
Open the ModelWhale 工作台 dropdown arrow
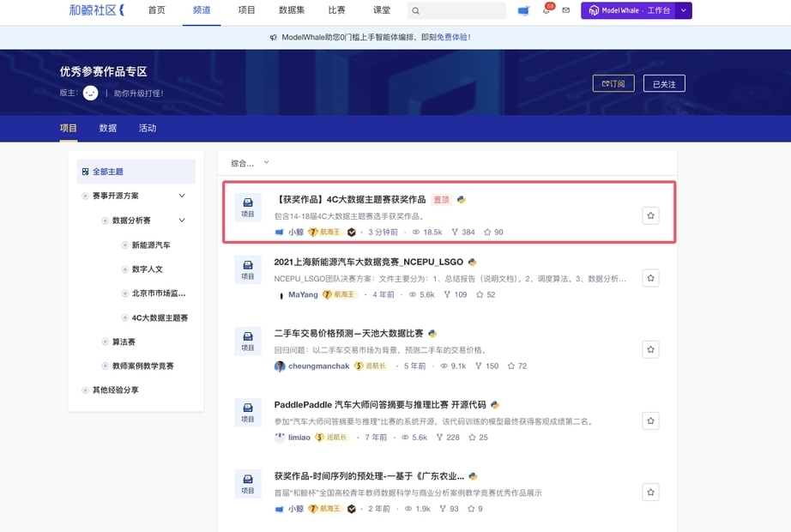[x=684, y=10]
